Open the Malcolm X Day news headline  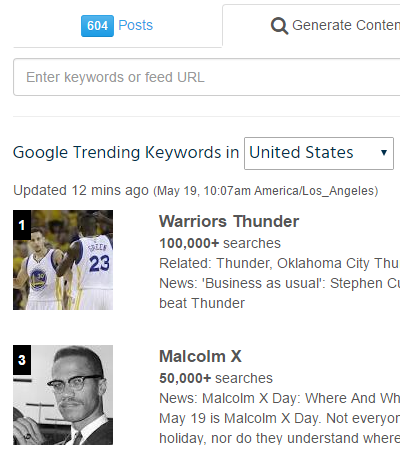click(x=280, y=398)
